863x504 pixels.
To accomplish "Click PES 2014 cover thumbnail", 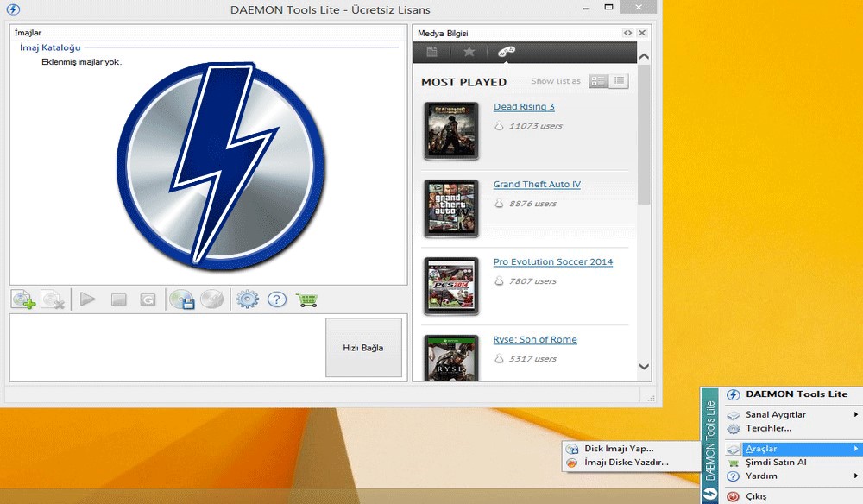I will [x=451, y=287].
